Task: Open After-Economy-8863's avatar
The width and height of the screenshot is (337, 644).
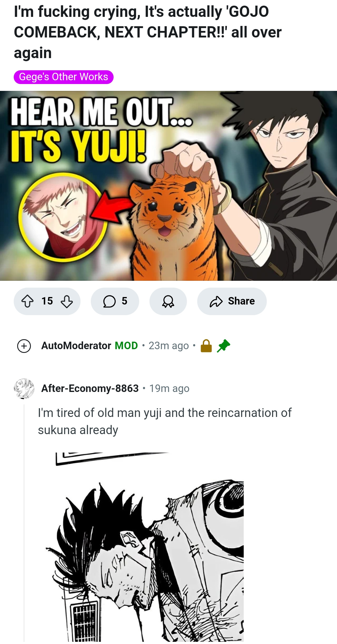Action: pyautogui.click(x=24, y=389)
